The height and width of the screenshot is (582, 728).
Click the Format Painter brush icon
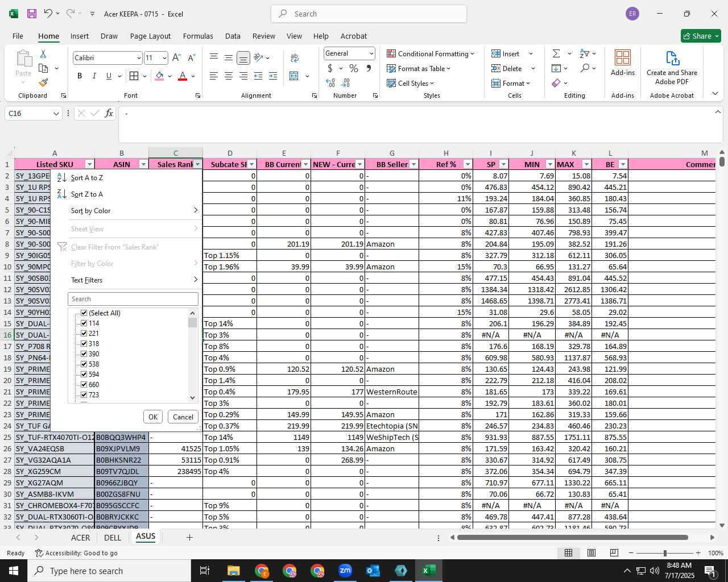click(43, 82)
